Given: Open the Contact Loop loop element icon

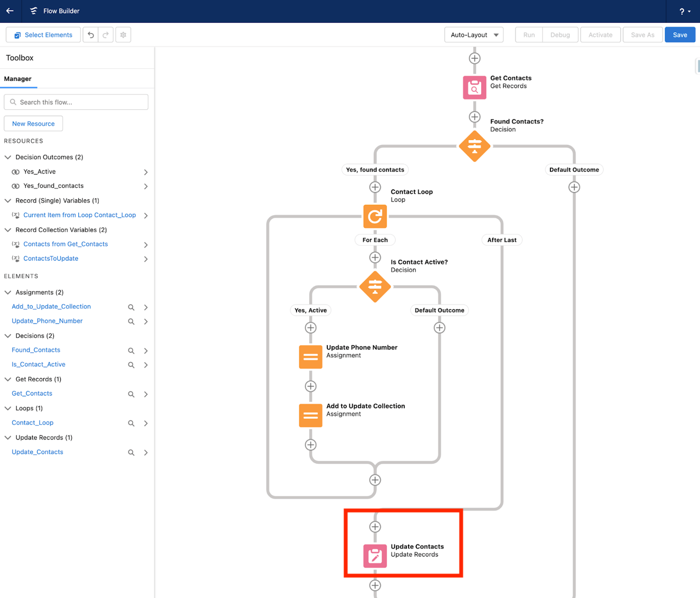Looking at the screenshot, I should [x=375, y=216].
